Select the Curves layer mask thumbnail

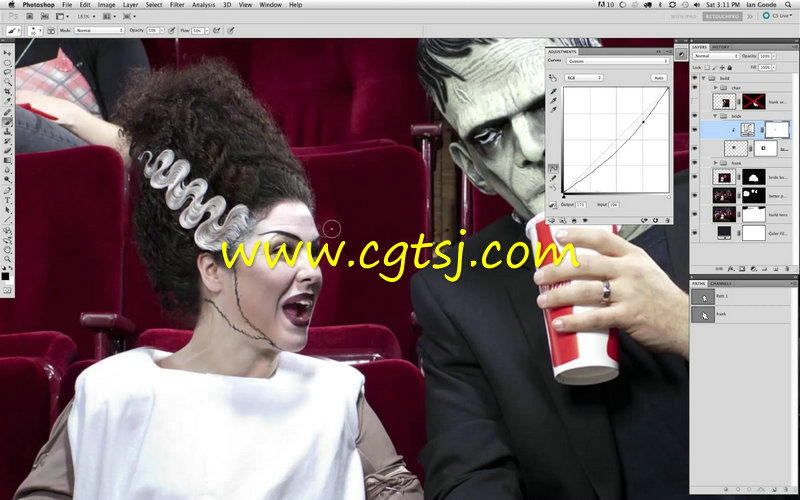click(x=776, y=130)
